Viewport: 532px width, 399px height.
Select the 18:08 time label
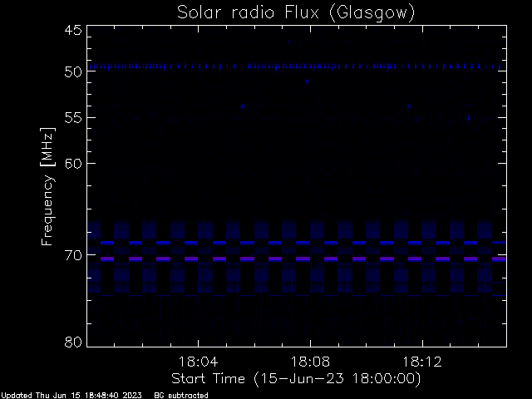tap(310, 362)
